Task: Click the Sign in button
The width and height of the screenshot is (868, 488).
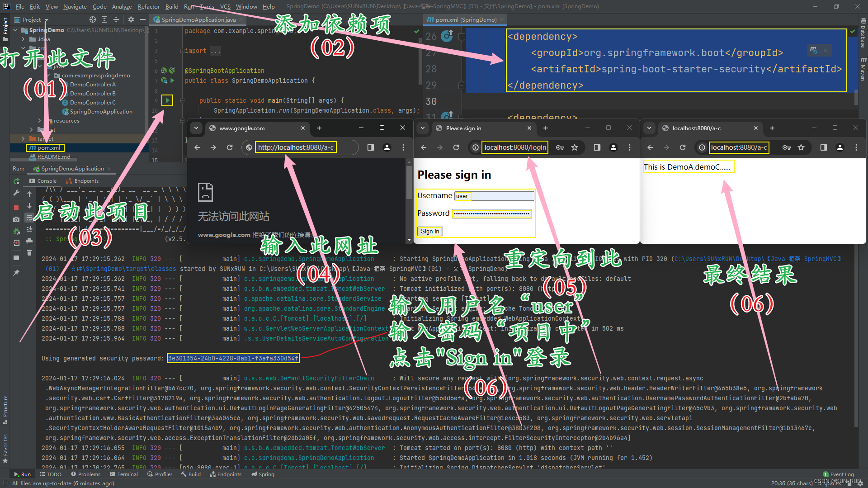Action: 429,231
